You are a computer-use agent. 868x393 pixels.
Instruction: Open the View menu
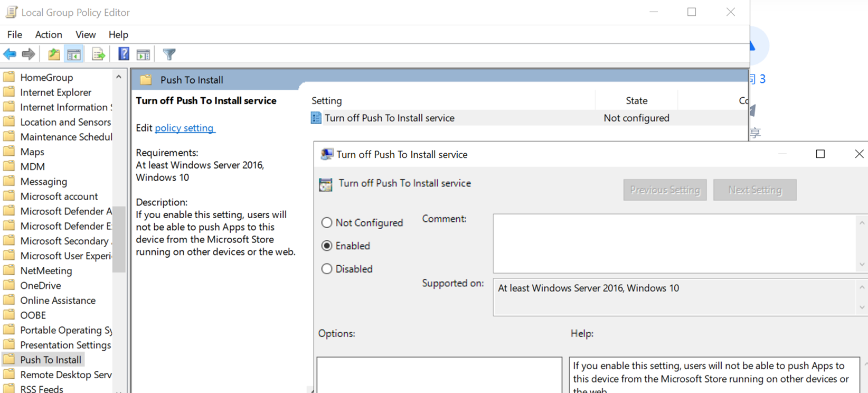pos(86,34)
